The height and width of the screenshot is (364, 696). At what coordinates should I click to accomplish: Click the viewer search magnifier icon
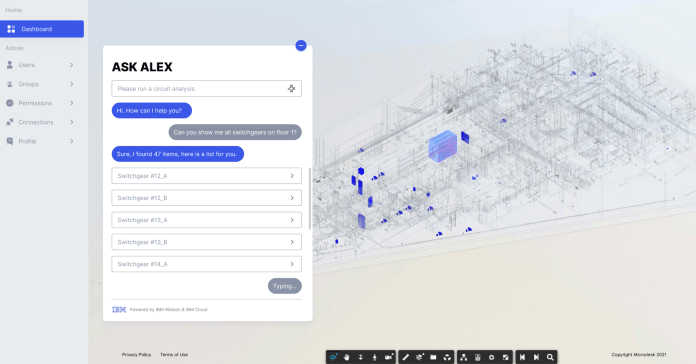click(550, 357)
